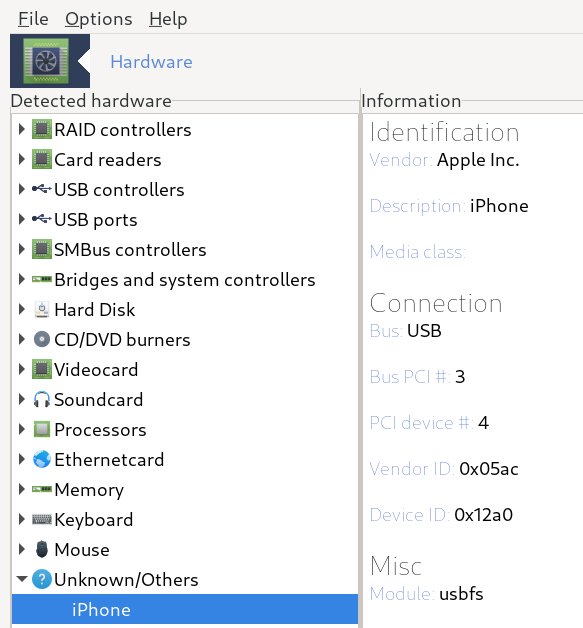Select the Unknown/Others label
583x628 pixels.
pos(126,580)
